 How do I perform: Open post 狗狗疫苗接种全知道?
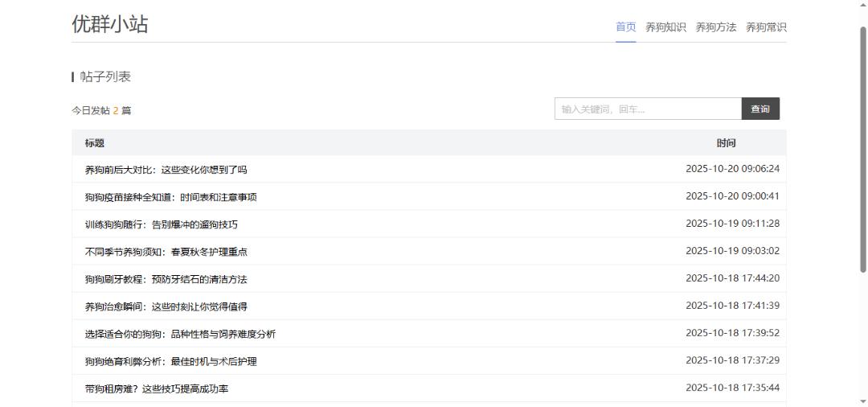[x=170, y=197]
